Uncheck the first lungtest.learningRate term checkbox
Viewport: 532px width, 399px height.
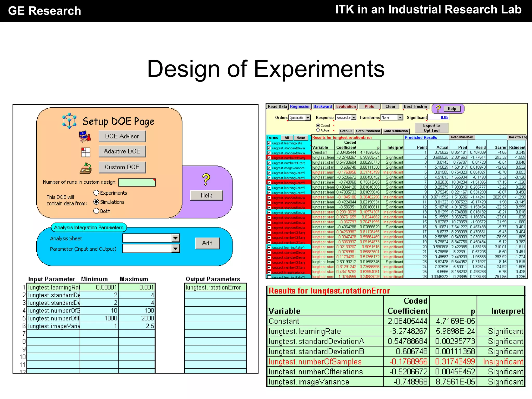(269, 143)
